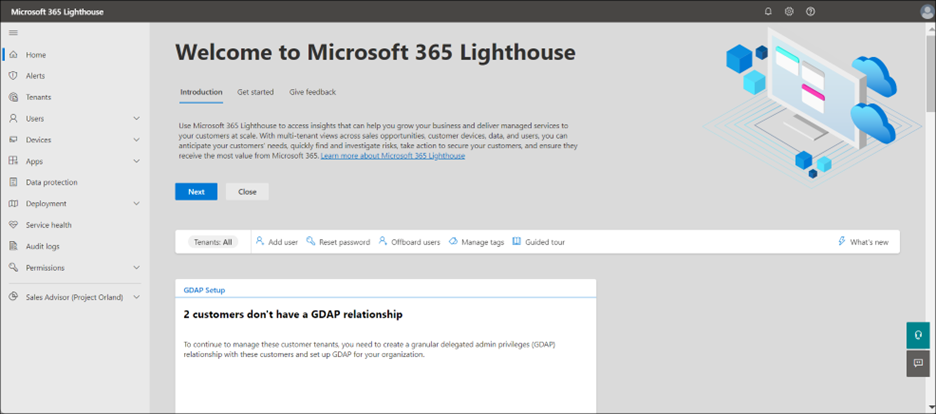Click the Tenants icon in sidebar
This screenshot has width=936, height=414.
pyautogui.click(x=13, y=97)
